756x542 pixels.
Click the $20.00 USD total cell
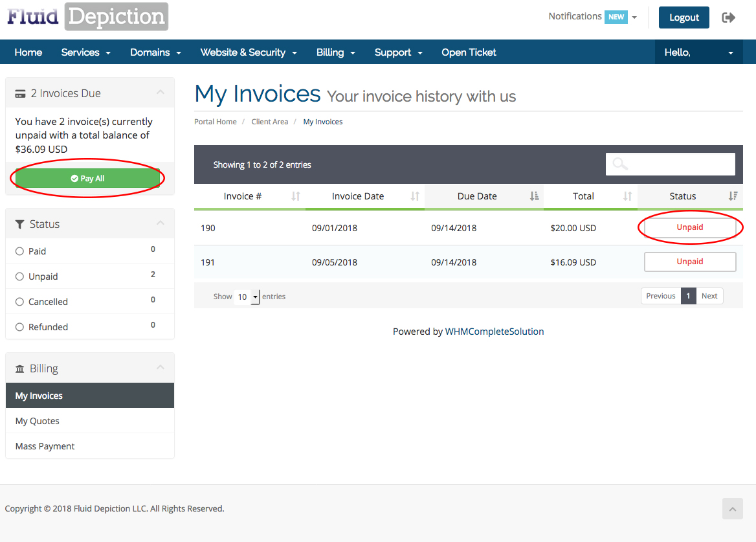pos(573,227)
